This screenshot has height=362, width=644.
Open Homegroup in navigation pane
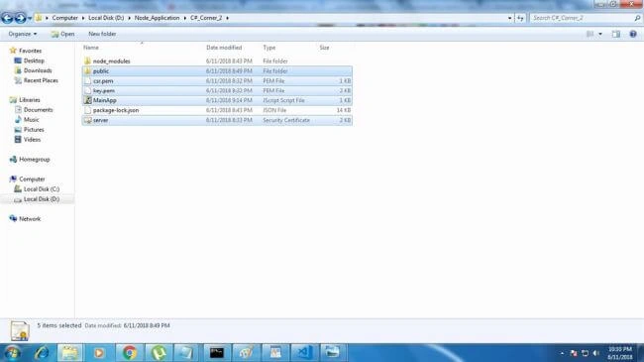click(35, 160)
